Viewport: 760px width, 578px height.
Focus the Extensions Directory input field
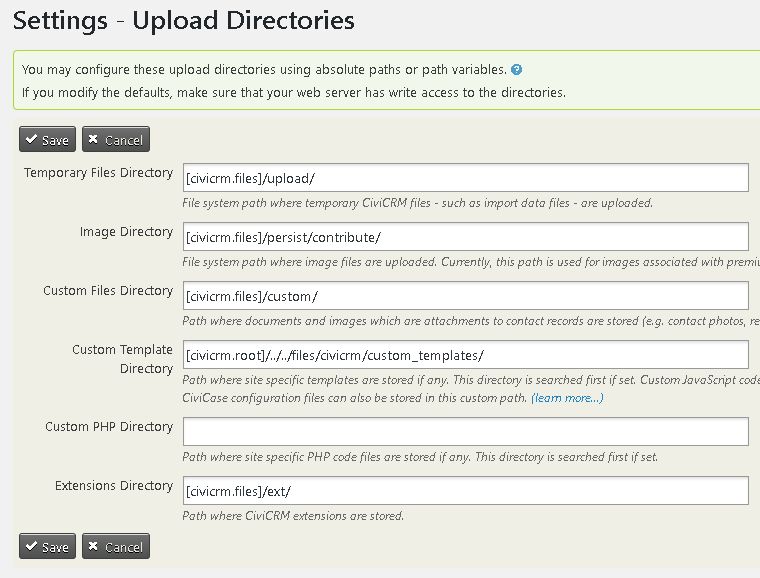(466, 491)
